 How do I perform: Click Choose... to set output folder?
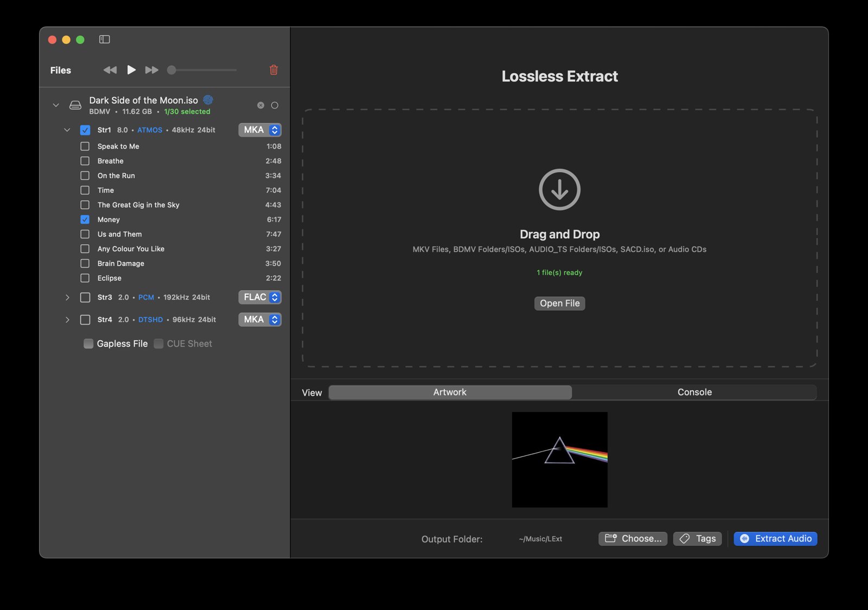coord(633,538)
